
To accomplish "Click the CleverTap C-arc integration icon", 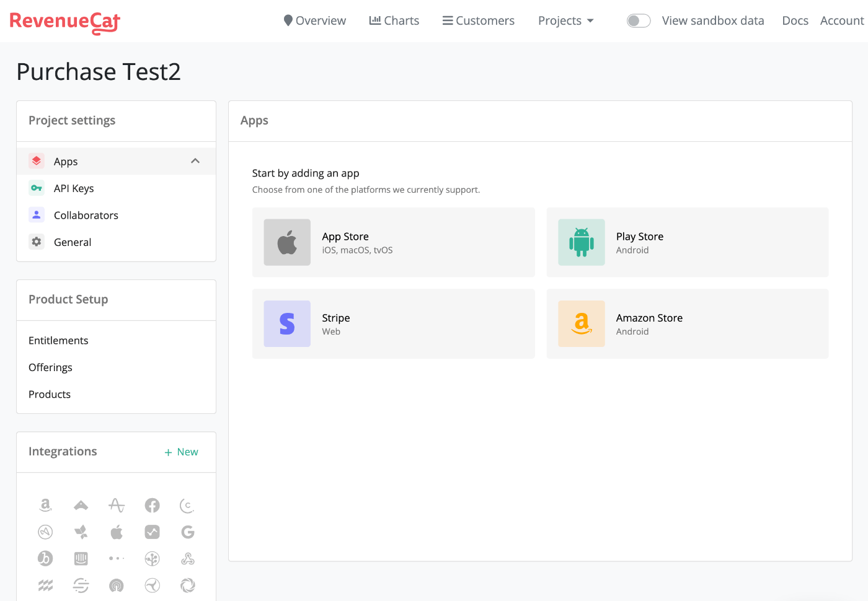I will click(187, 506).
